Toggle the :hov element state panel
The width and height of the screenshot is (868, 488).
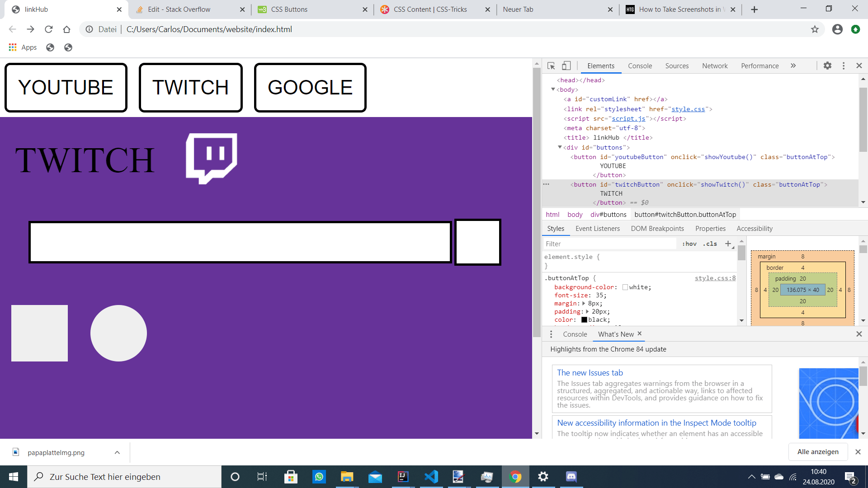click(x=689, y=244)
